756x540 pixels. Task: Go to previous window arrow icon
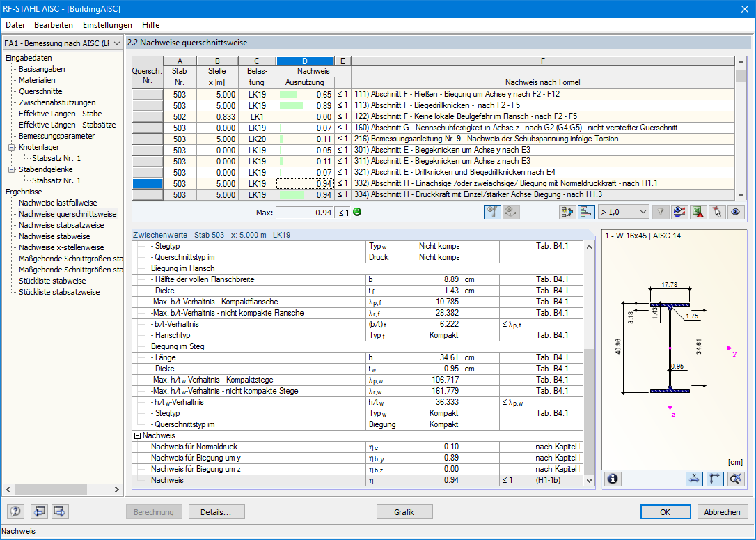[39, 511]
